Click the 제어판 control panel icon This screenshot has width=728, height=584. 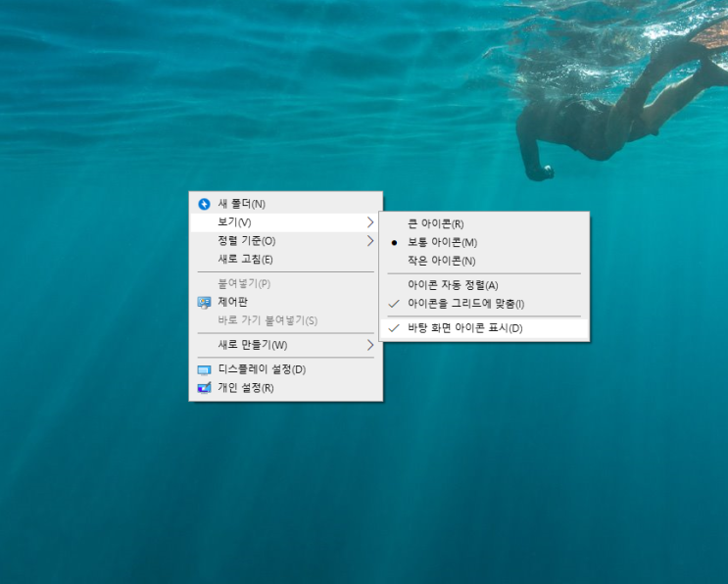click(204, 303)
